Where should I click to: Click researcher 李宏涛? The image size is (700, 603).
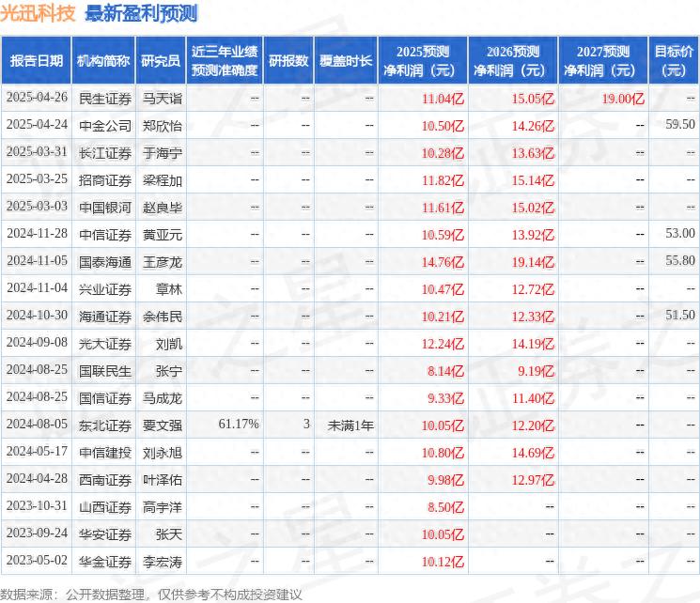tap(162, 561)
